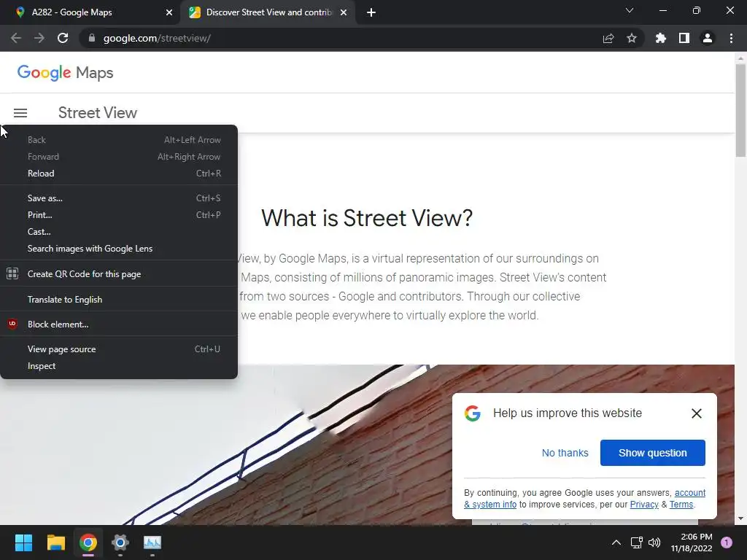The width and height of the screenshot is (747, 560).
Task: Click the Street View header title
Action: (x=98, y=113)
